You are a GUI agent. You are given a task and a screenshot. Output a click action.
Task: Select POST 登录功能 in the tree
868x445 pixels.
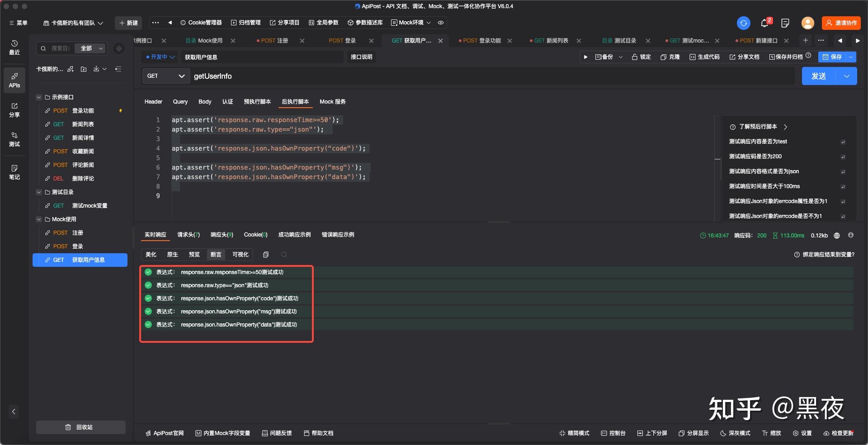(x=80, y=111)
